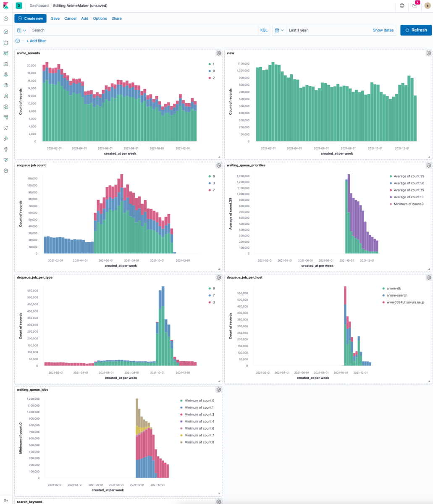433x504 pixels.
Task: Open the APM app sidebar icon
Action: pyautogui.click(x=6, y=117)
